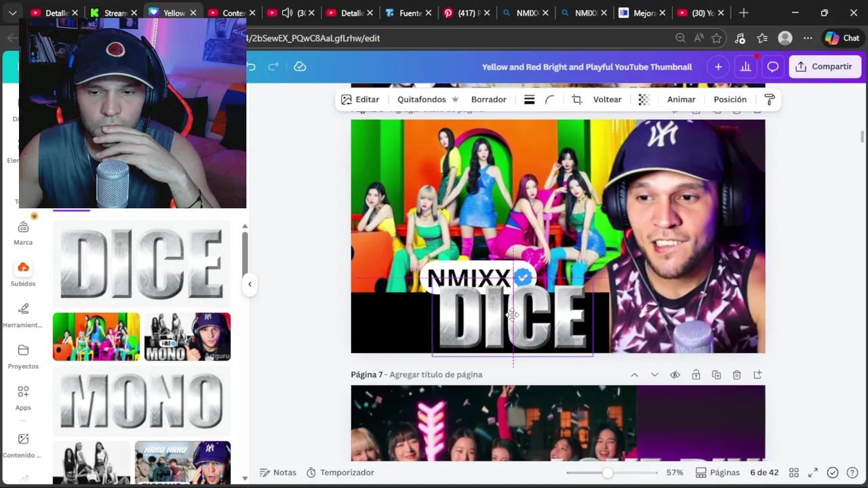Open the Contenido sidebar panel
This screenshot has width=868, height=488.
coord(23,446)
